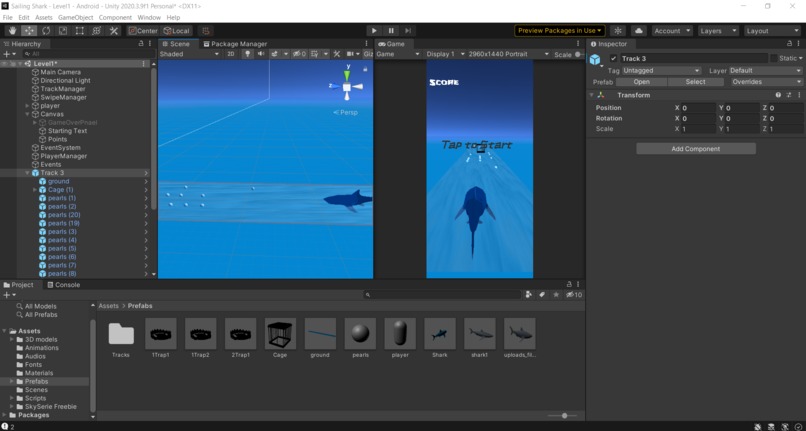Click the Play button
The height and width of the screenshot is (431, 806).
tap(374, 31)
